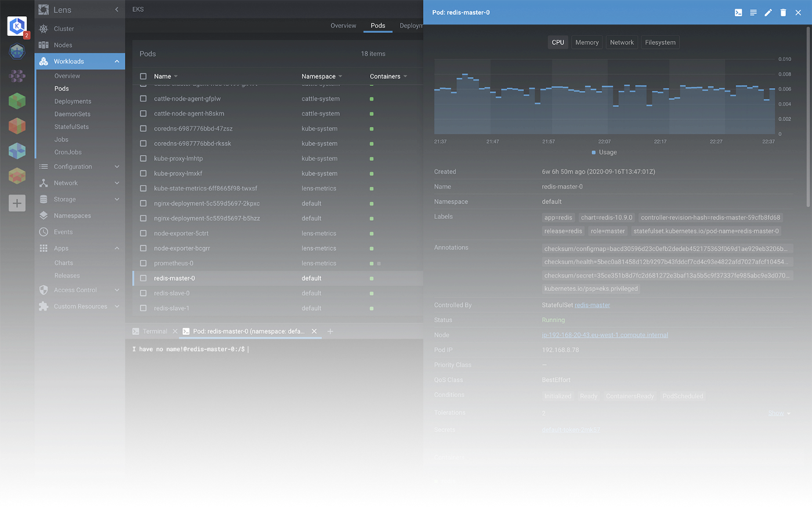The width and height of the screenshot is (812, 508).
Task: Tick the checkbox for prometheus-0 pod
Action: point(143,263)
